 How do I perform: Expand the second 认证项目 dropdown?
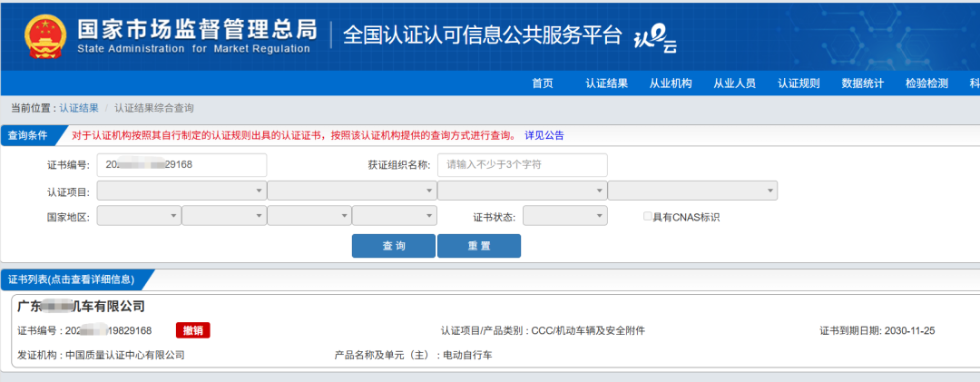(352, 191)
